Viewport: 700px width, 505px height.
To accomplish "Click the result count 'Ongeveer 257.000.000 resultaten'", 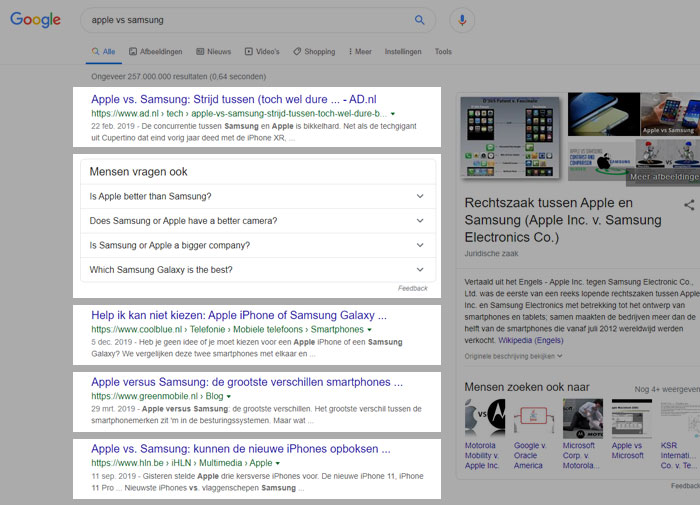I will tap(179, 77).
